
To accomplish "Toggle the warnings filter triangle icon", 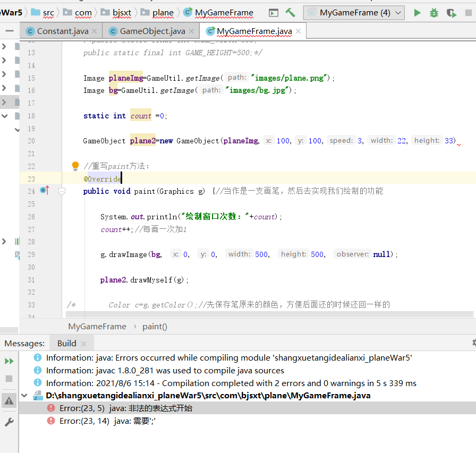I will [x=9, y=401].
